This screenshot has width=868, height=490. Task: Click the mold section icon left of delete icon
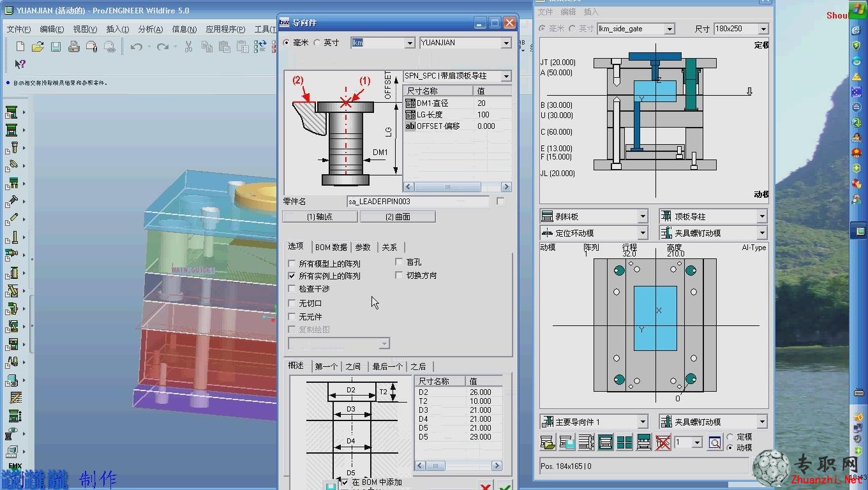tap(644, 442)
